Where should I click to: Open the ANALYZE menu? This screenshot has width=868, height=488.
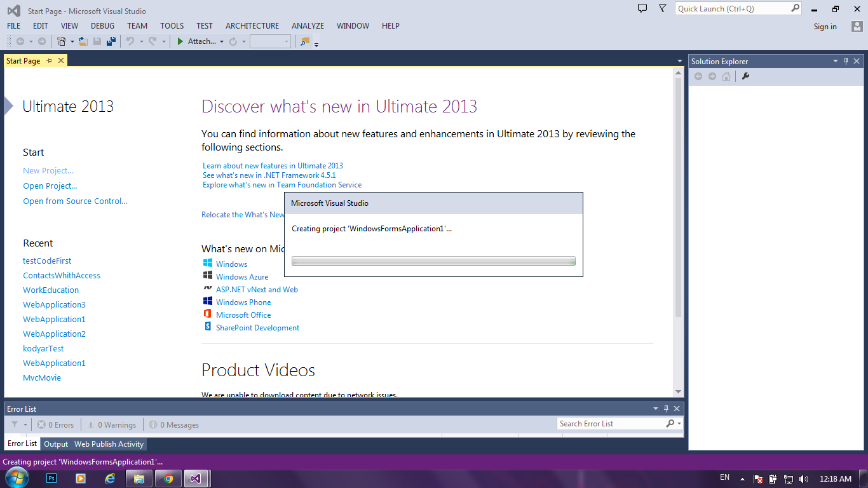[x=308, y=26]
